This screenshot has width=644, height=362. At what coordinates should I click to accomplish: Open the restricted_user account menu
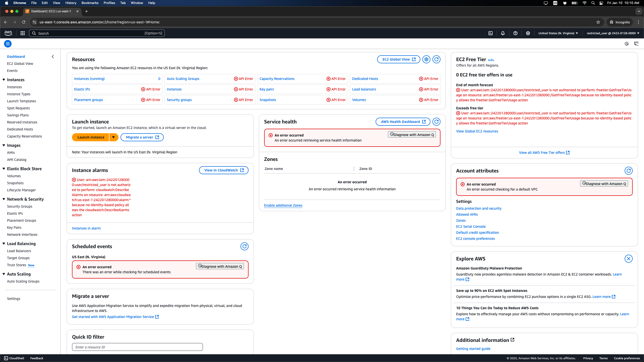[x=613, y=33]
